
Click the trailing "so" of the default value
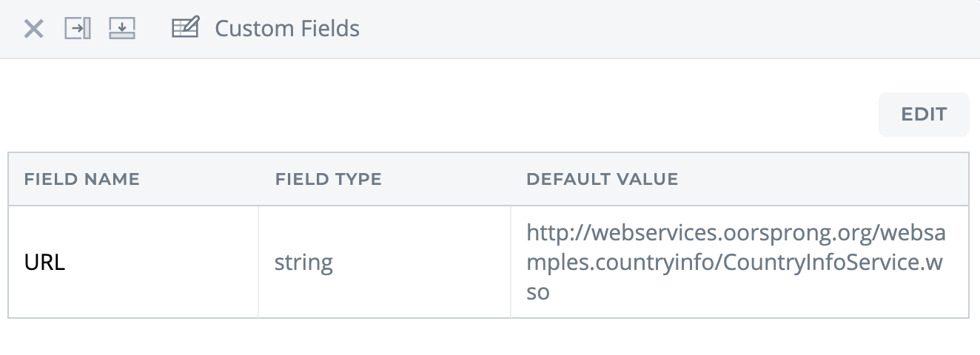click(x=538, y=292)
